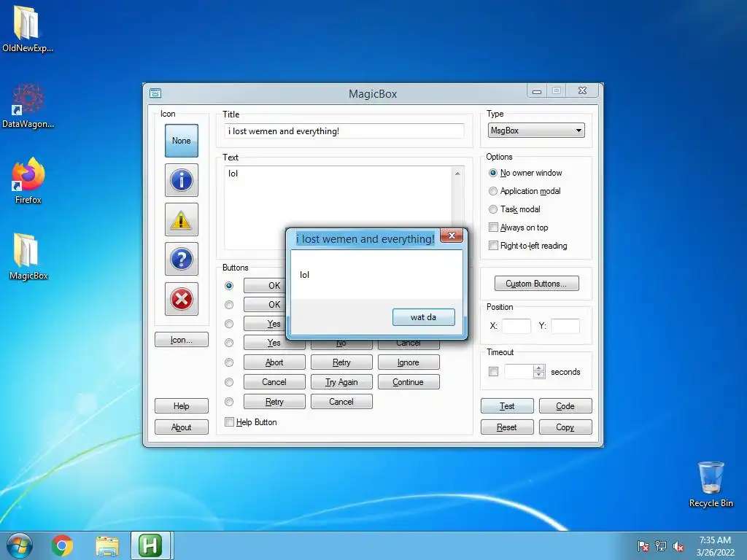The height and width of the screenshot is (560, 747).
Task: Open Windows Explorer from the taskbar
Action: coord(107,545)
